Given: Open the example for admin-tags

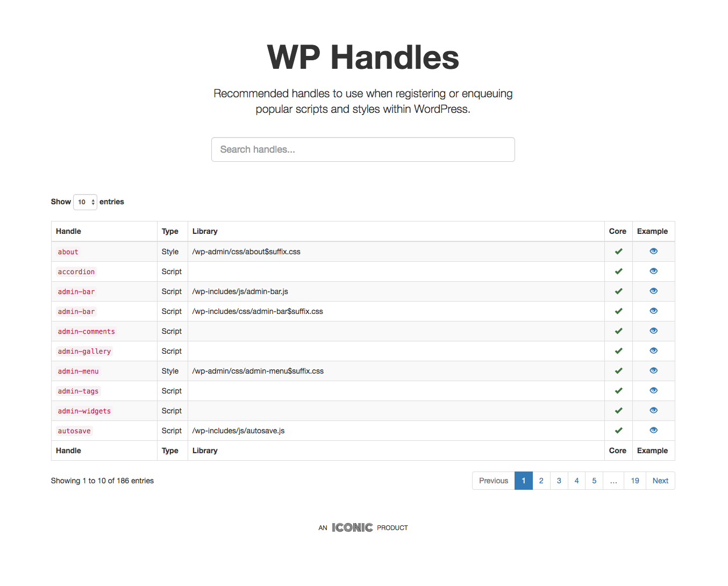Looking at the screenshot, I should [x=653, y=390].
